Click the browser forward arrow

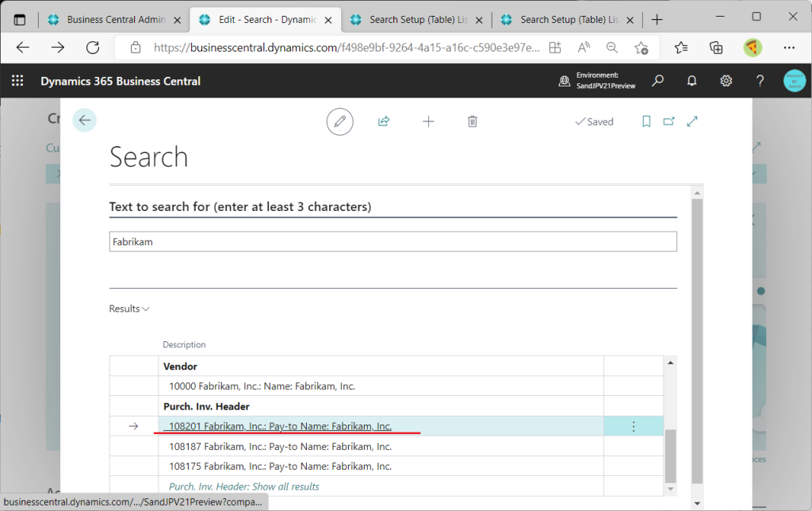click(x=58, y=48)
